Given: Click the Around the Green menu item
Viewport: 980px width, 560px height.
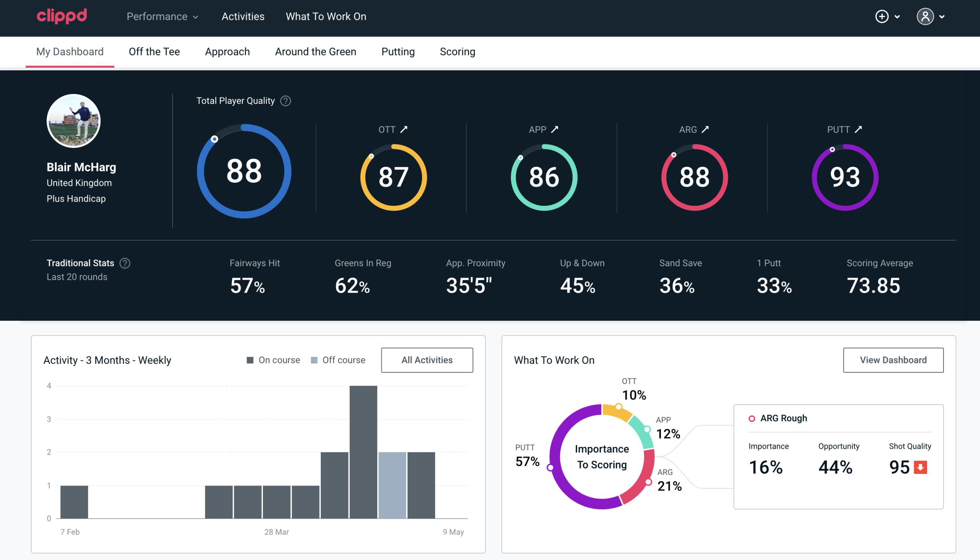Looking at the screenshot, I should click(x=315, y=51).
